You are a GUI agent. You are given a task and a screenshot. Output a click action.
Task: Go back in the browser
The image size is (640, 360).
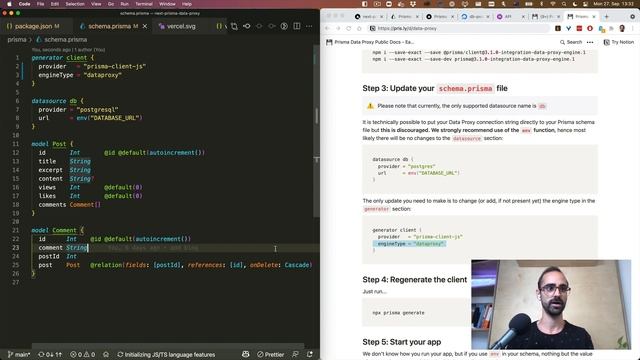(327, 29)
